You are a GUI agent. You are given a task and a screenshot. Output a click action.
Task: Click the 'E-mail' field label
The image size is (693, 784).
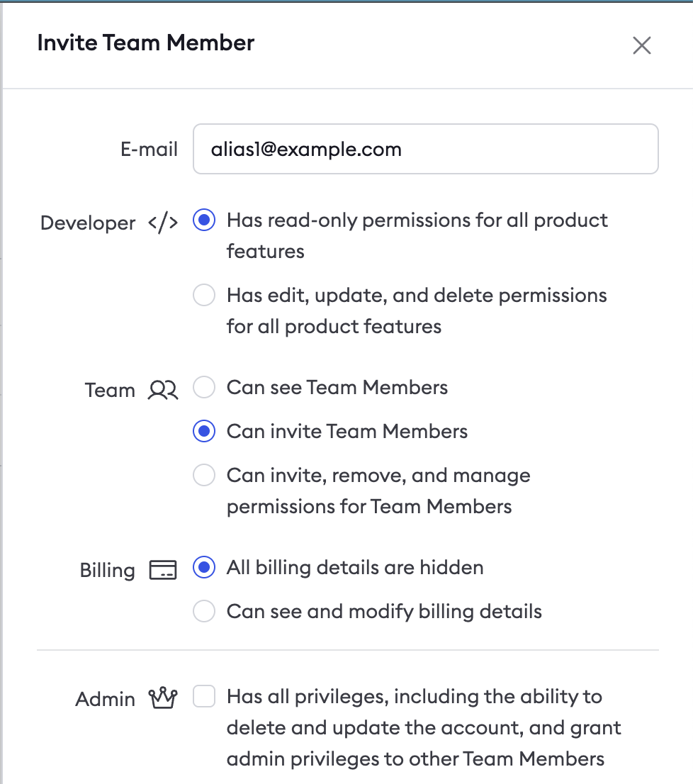[x=149, y=150]
